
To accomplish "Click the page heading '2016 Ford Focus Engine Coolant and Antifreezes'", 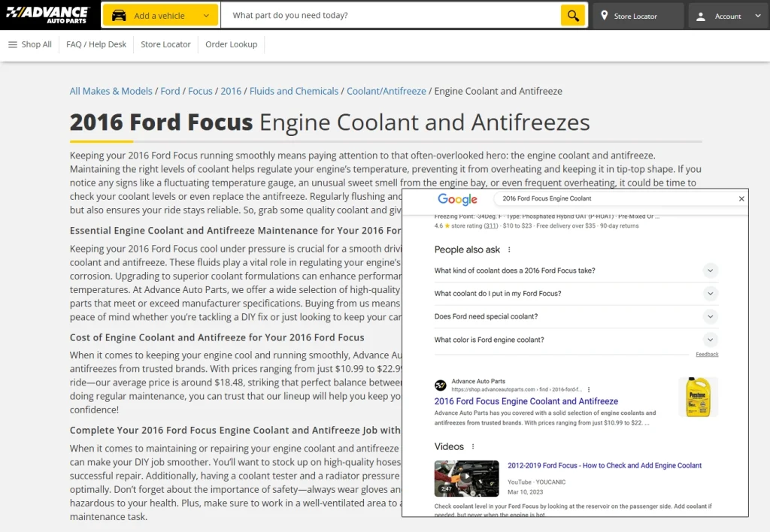I will 329,122.
